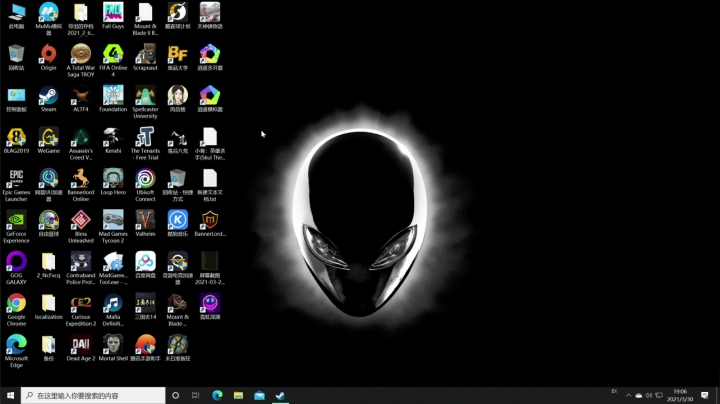Viewport: 720px width, 404px height.
Task: Select the GOG GALAXY icon
Action: [16, 268]
